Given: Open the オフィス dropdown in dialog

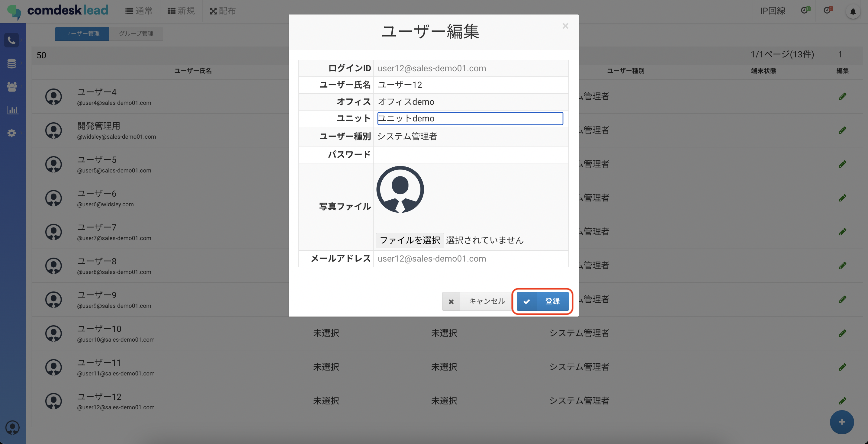Looking at the screenshot, I should click(x=470, y=102).
